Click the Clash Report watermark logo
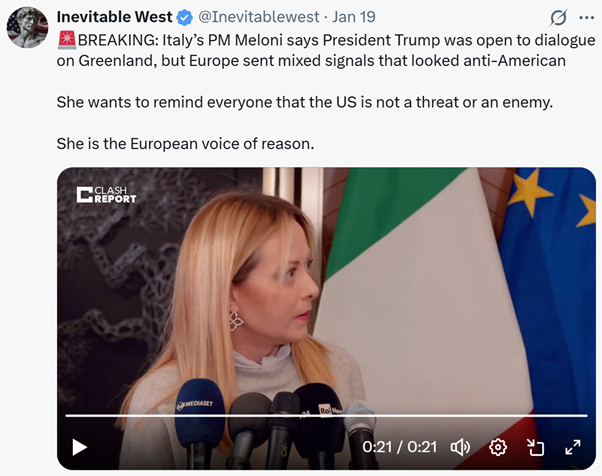Screen dimensions: 602x476 point(106,195)
